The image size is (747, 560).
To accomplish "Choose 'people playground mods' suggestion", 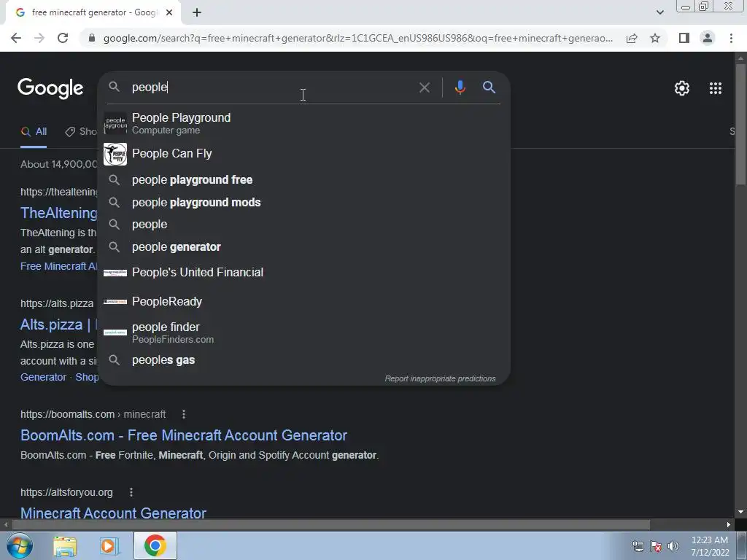I will click(x=304, y=203).
